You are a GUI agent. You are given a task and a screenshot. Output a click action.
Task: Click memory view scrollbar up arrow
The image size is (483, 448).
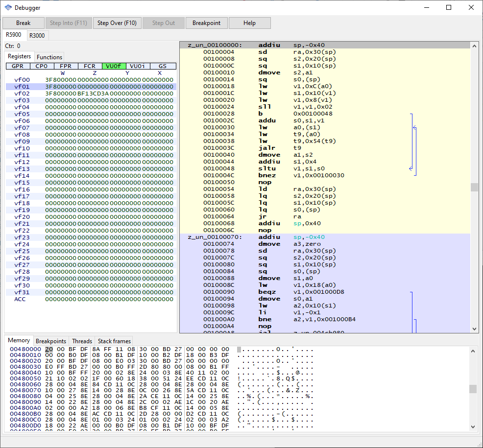point(473,351)
